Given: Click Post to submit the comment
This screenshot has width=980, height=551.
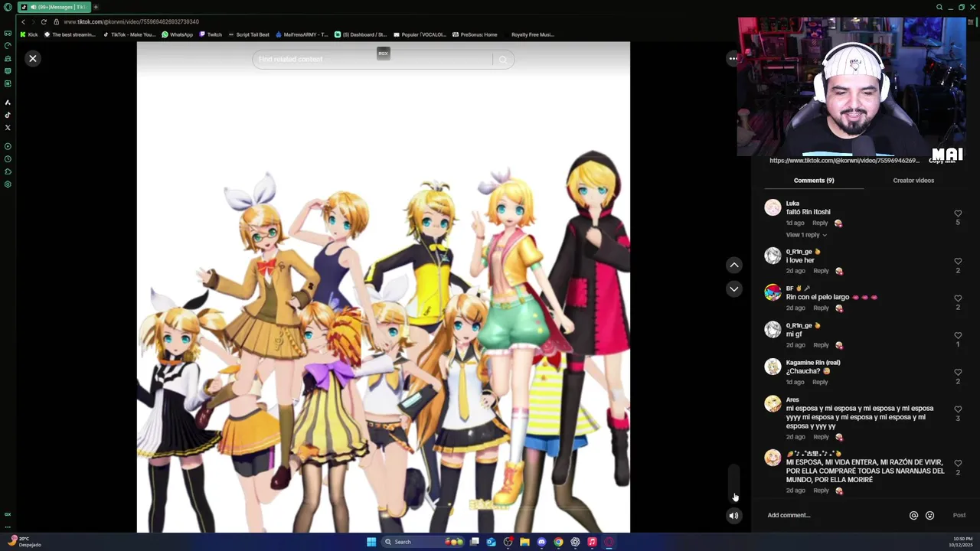Looking at the screenshot, I should (959, 515).
